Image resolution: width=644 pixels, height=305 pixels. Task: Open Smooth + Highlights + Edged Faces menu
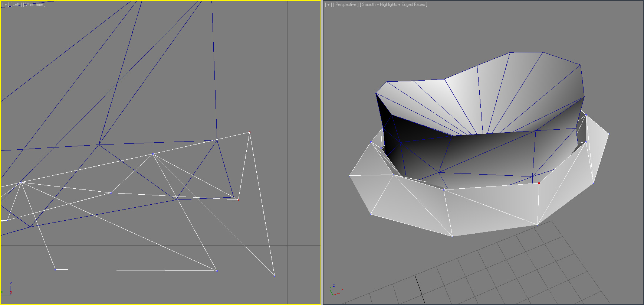[394, 5]
